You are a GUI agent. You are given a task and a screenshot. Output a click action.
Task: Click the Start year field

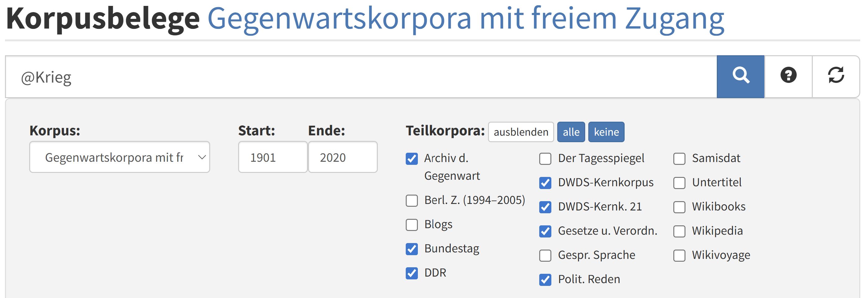coord(272,157)
